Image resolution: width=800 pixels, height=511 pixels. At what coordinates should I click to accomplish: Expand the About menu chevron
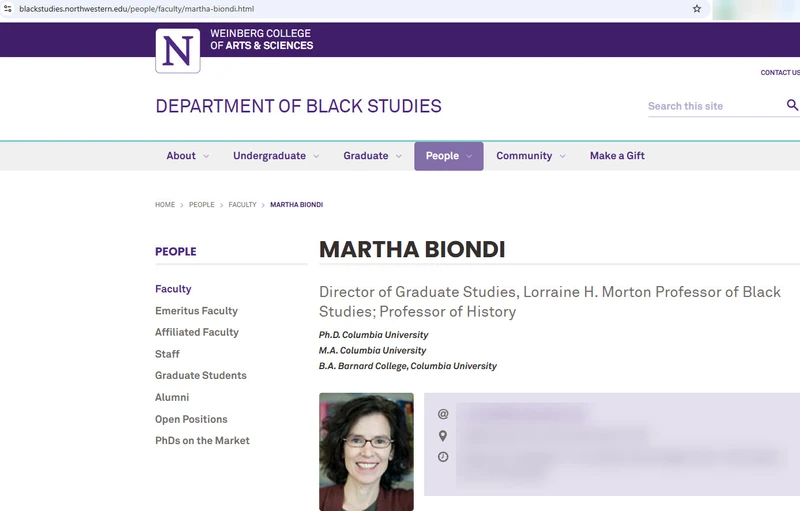pyautogui.click(x=206, y=156)
